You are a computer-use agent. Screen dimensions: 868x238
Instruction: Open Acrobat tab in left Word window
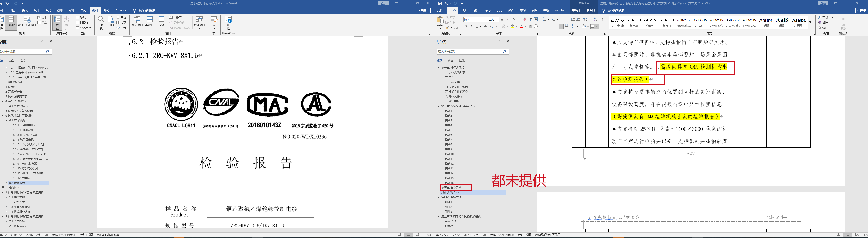pos(121,11)
